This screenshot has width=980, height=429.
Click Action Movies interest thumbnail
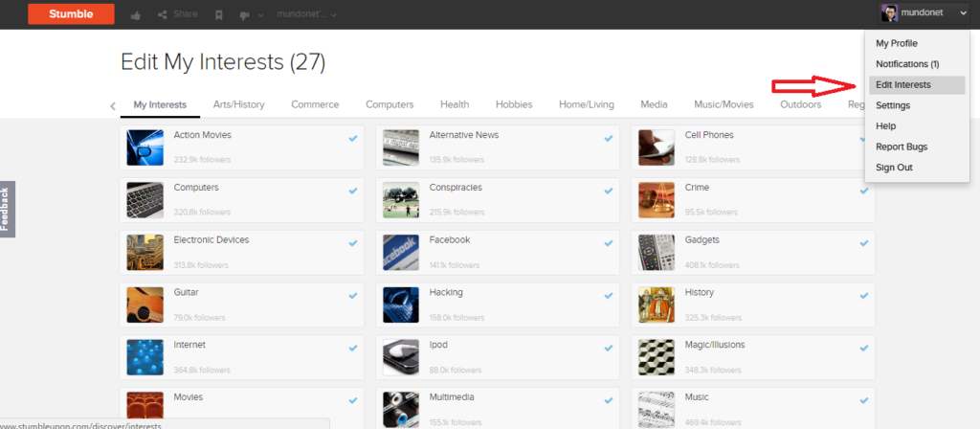[x=145, y=147]
